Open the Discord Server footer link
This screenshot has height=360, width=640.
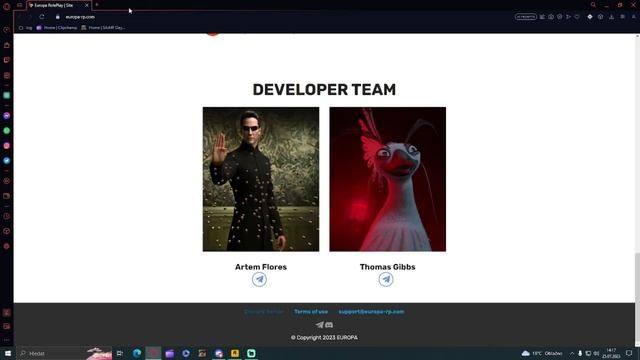coord(264,311)
